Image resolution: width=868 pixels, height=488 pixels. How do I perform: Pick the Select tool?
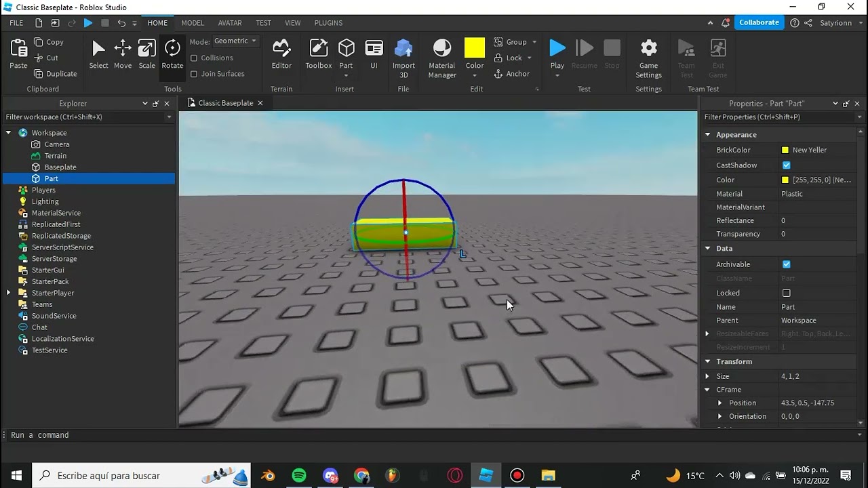point(98,54)
